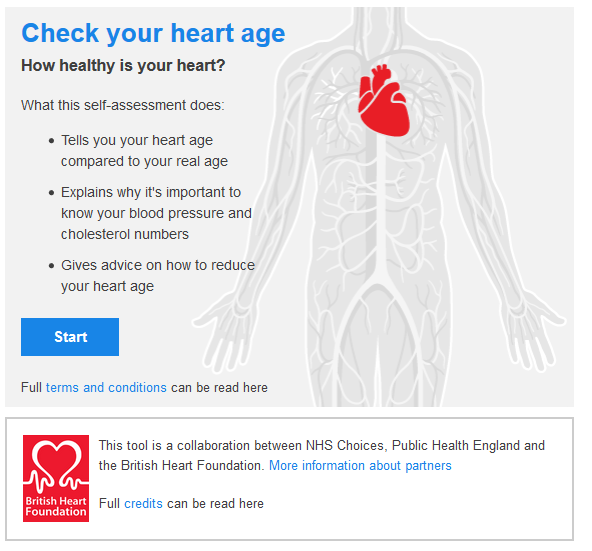Click the red heart illustration
Screen dimensions: 592x551
point(384,100)
